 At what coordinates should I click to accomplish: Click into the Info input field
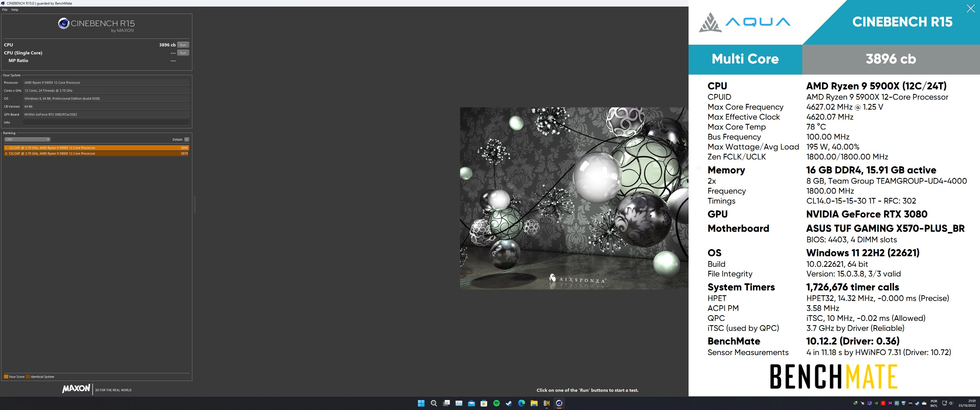click(106, 122)
